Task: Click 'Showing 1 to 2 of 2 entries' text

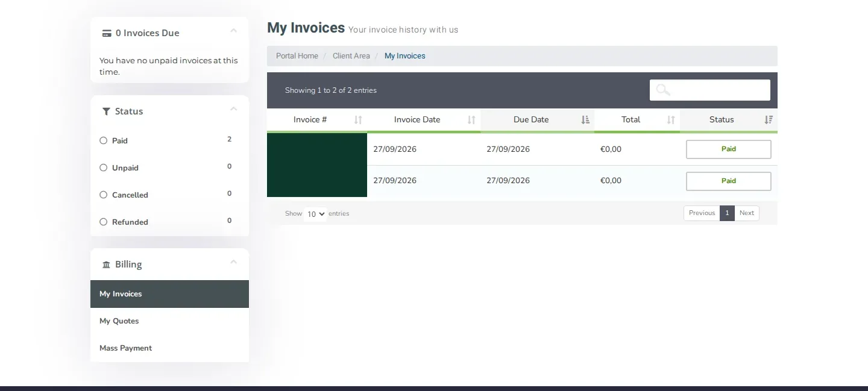Action: click(x=331, y=90)
